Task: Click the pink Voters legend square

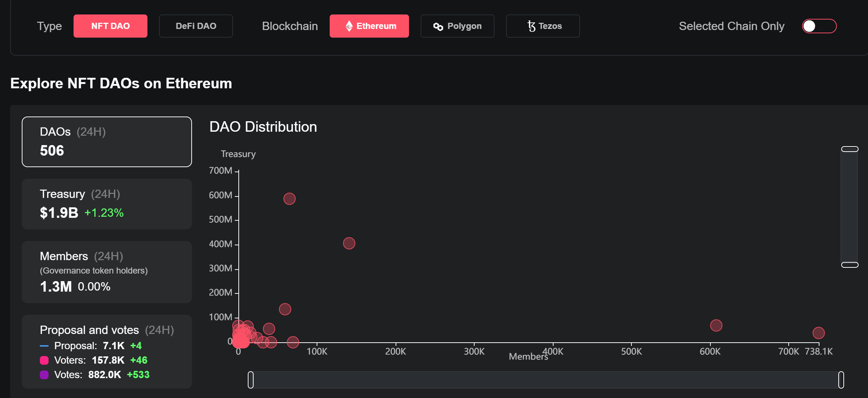Action: tap(44, 360)
